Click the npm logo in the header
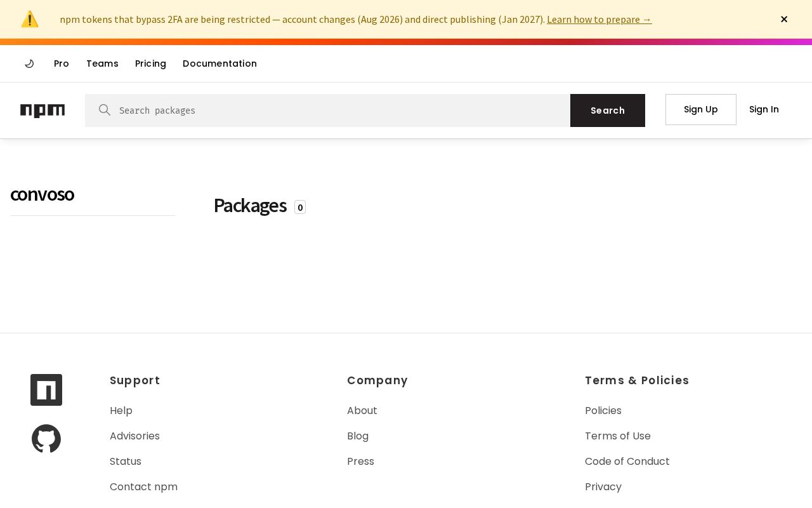 (43, 110)
